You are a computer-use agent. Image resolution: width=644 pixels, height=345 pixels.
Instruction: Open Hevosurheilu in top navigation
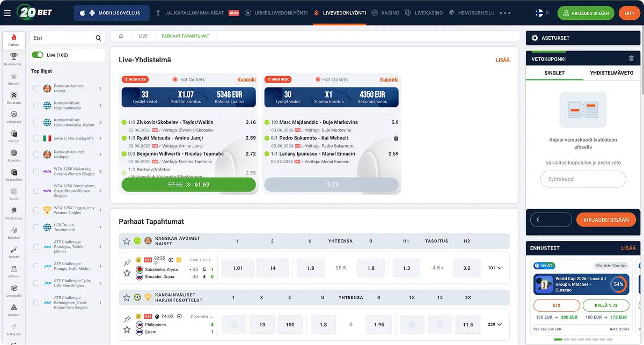pyautogui.click(x=472, y=13)
